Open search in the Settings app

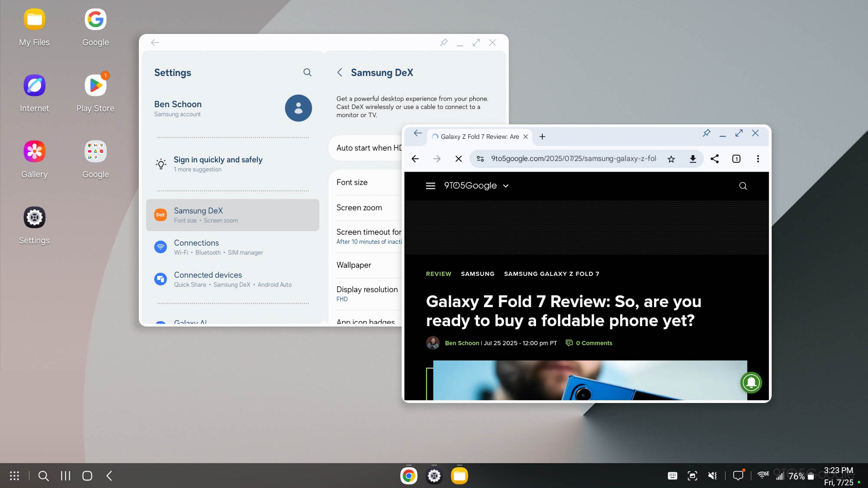tap(307, 72)
